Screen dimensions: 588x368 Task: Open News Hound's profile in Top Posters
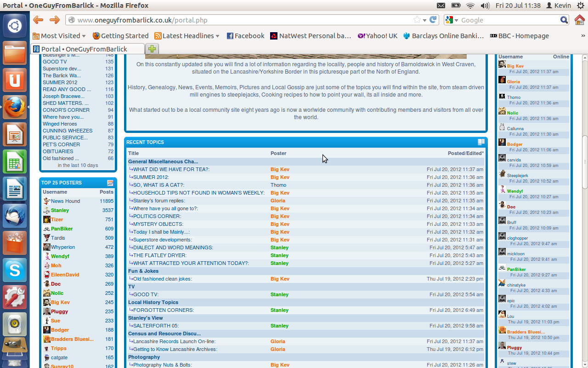click(65, 201)
